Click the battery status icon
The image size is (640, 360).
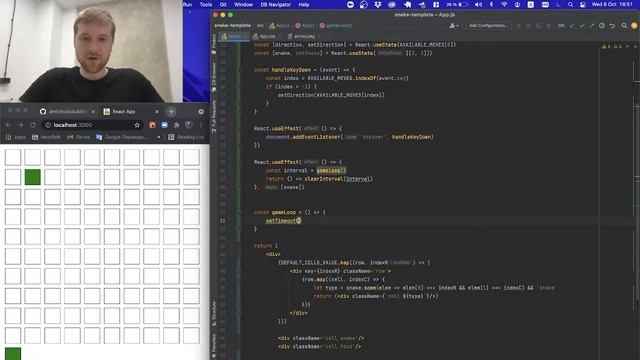pyautogui.click(x=457, y=4)
